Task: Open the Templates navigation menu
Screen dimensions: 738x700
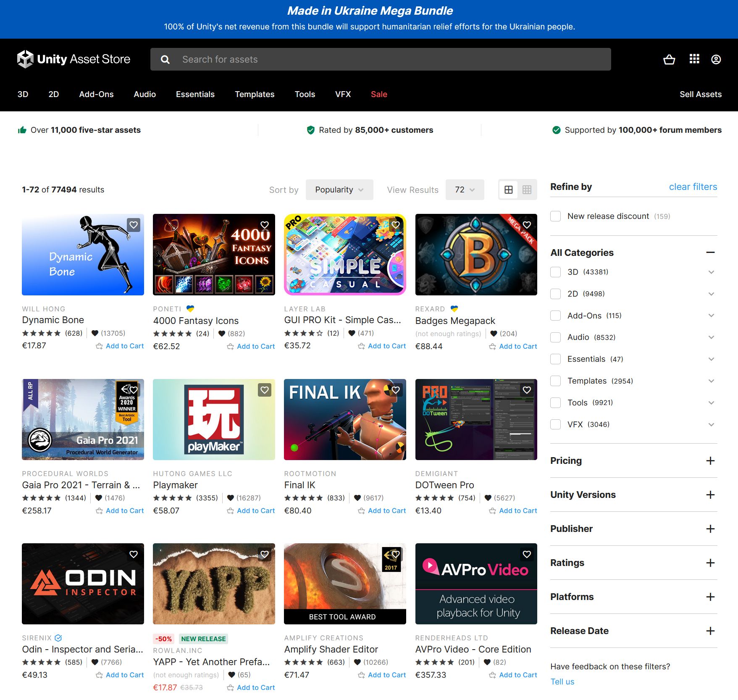Action: 255,94
